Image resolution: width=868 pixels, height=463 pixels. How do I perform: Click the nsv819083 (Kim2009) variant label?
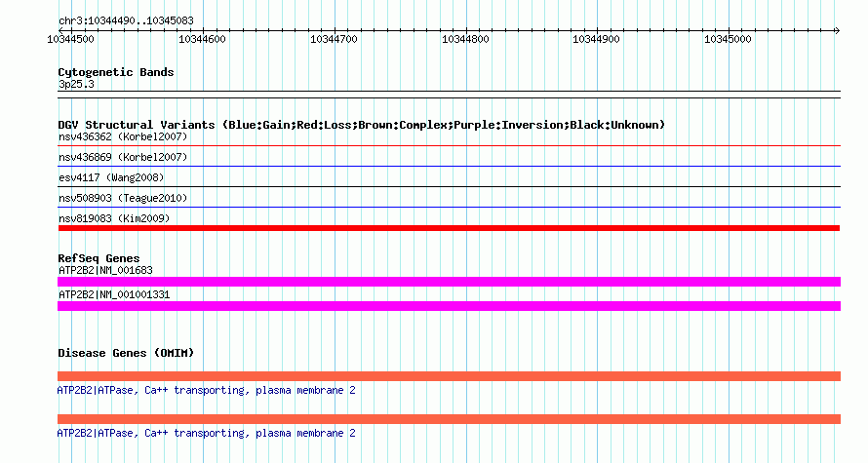114,218
